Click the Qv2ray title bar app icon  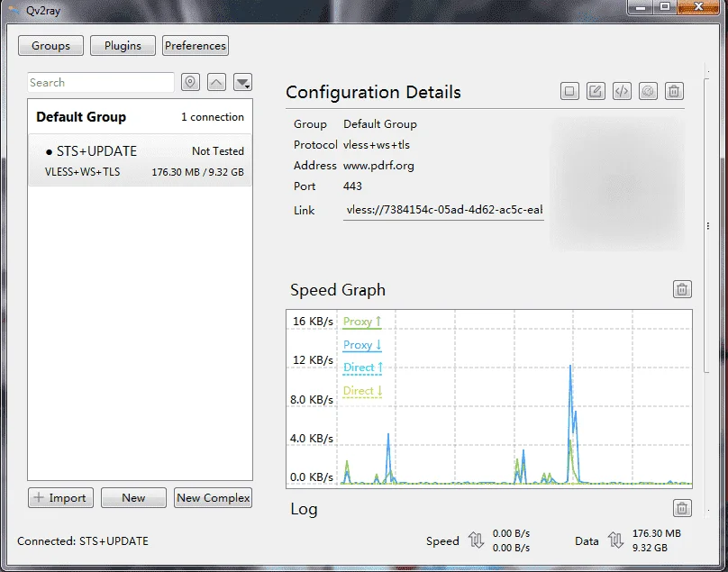tap(14, 10)
